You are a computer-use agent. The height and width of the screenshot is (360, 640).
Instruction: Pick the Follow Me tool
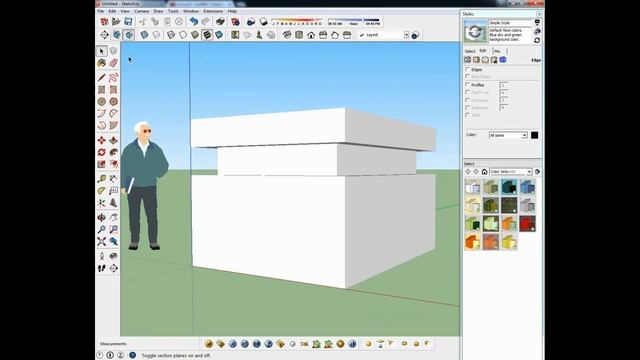coord(113,152)
